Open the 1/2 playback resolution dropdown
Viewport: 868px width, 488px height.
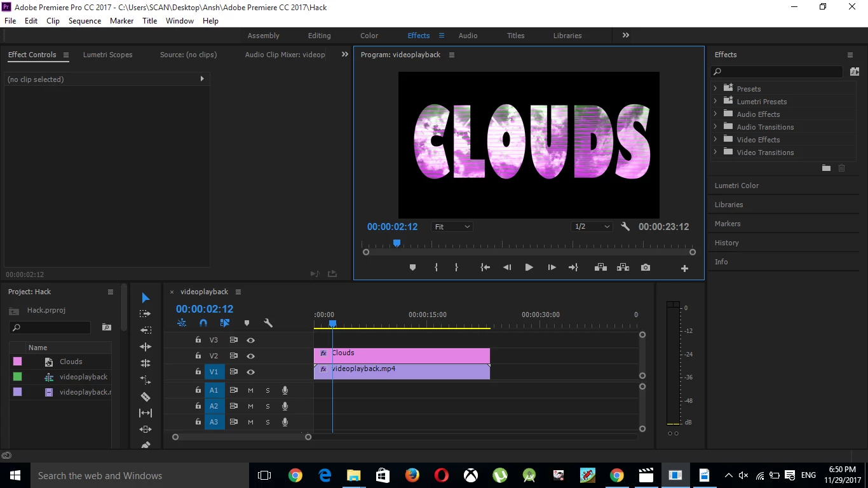pyautogui.click(x=592, y=227)
